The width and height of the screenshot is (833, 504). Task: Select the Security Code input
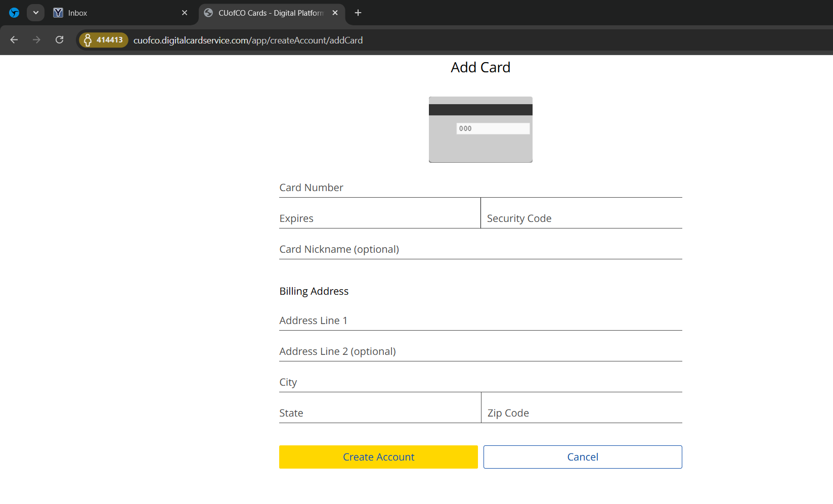(x=582, y=219)
